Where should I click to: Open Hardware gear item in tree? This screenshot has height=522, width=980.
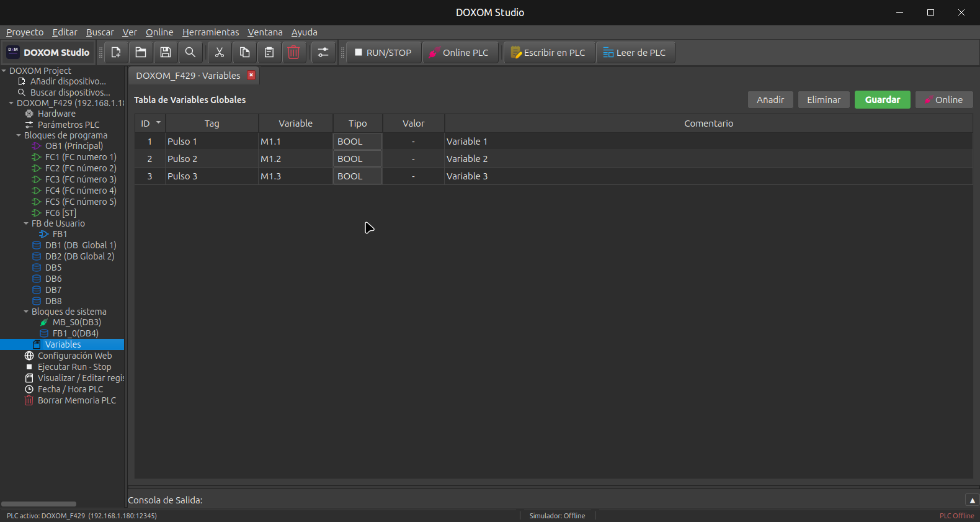(x=56, y=114)
